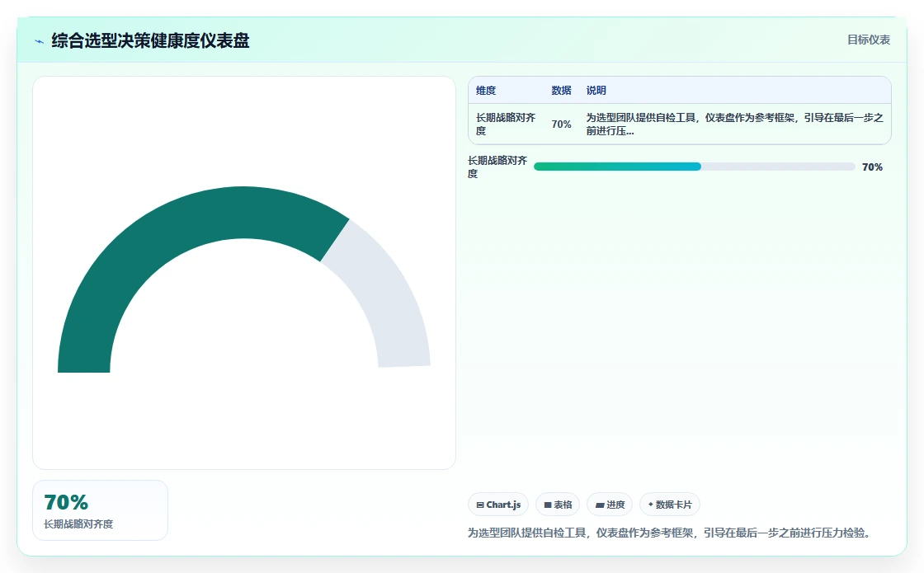
Task: Click the 70% value in table
Action: tap(561, 124)
